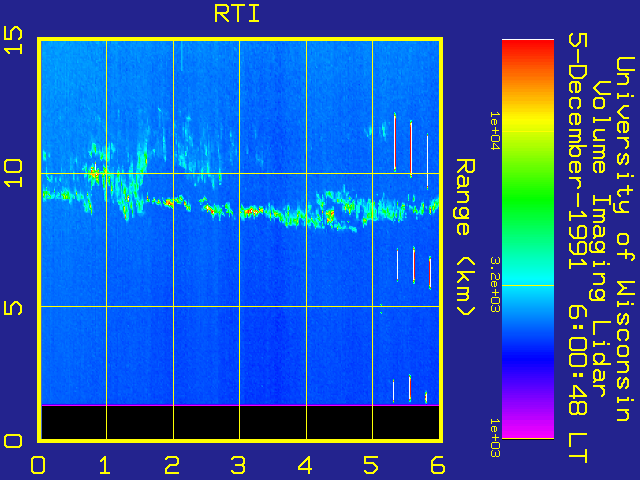
Task: Click the horizontal axis tick label 0
Action: click(38, 465)
